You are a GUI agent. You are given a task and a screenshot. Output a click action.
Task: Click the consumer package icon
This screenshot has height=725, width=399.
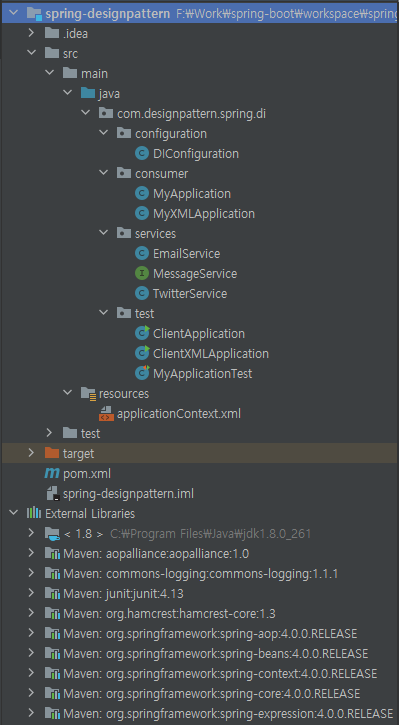pyautogui.click(x=123, y=173)
